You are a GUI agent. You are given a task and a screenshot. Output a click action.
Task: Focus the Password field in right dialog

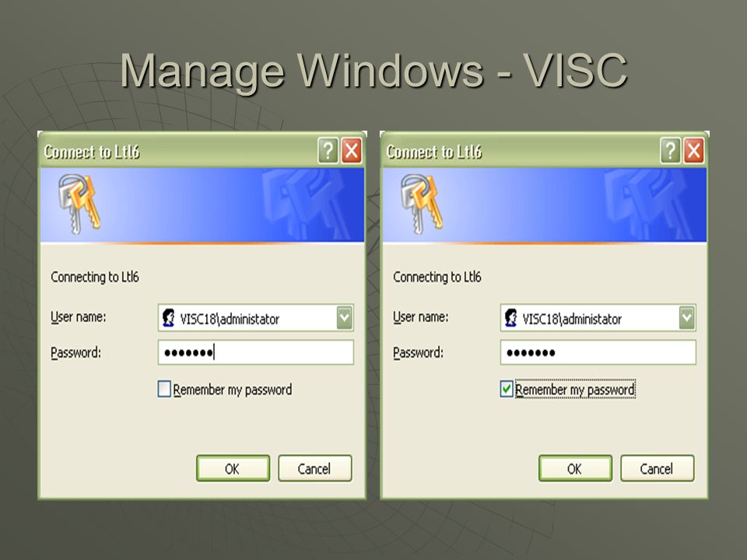(598, 352)
